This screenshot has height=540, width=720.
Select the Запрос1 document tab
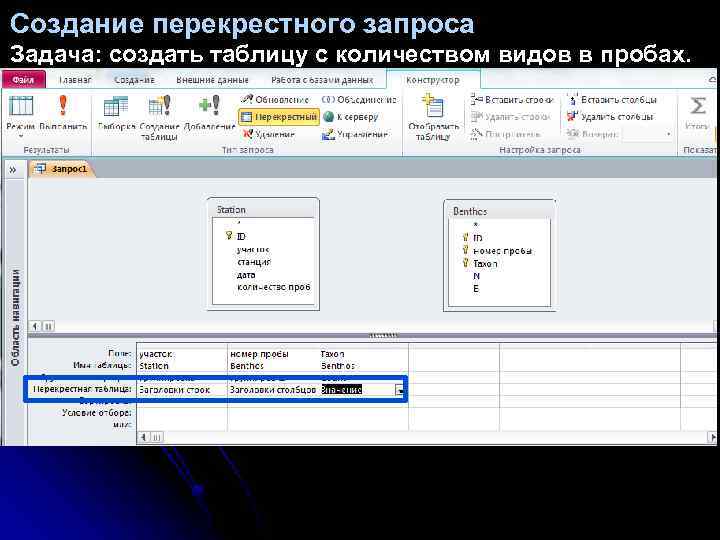[62, 169]
